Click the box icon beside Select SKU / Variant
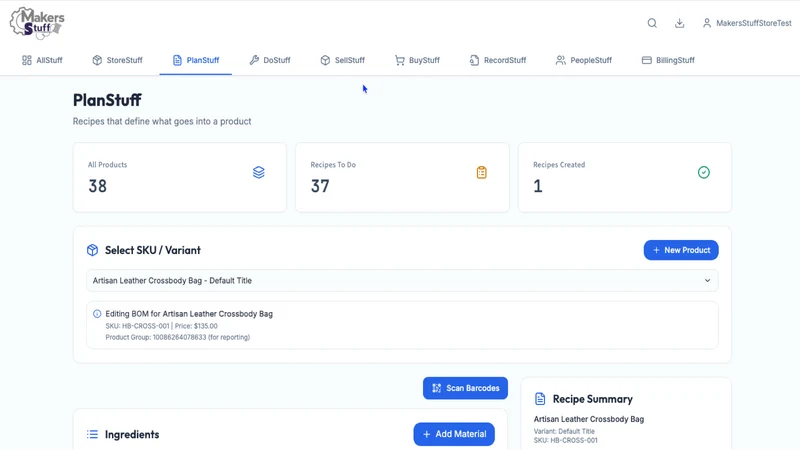800x450 pixels. 92,250
